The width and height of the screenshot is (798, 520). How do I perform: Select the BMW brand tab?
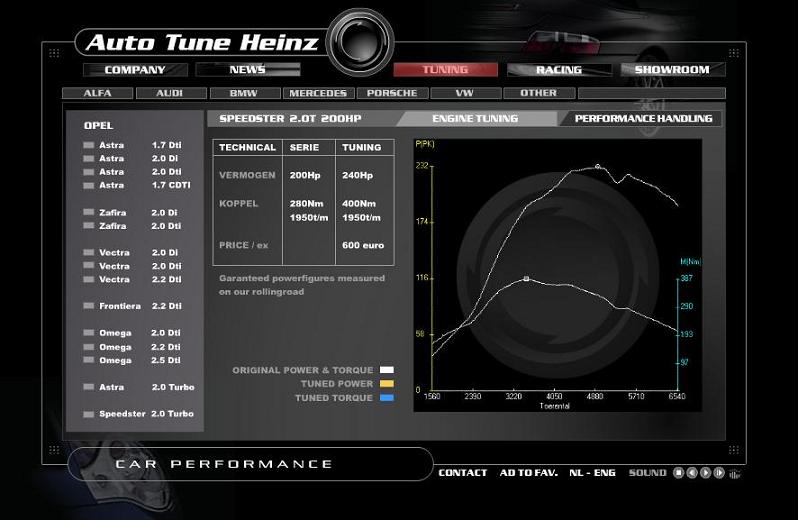(x=243, y=93)
